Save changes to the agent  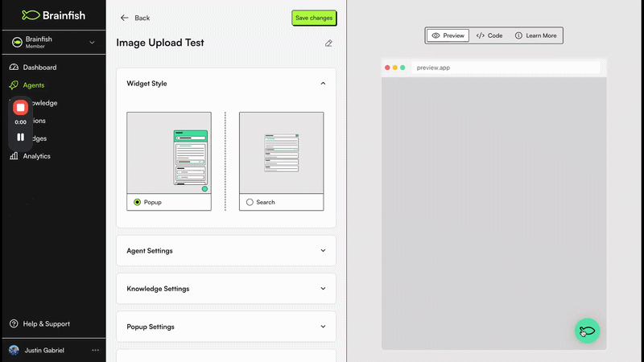point(314,18)
